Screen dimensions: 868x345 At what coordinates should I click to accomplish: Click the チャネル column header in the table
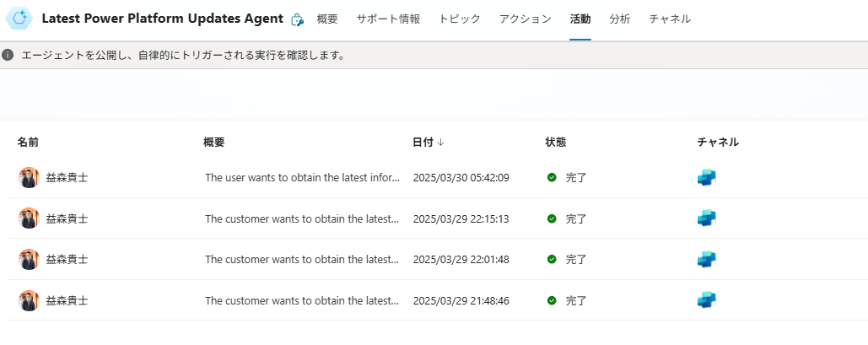(x=718, y=143)
